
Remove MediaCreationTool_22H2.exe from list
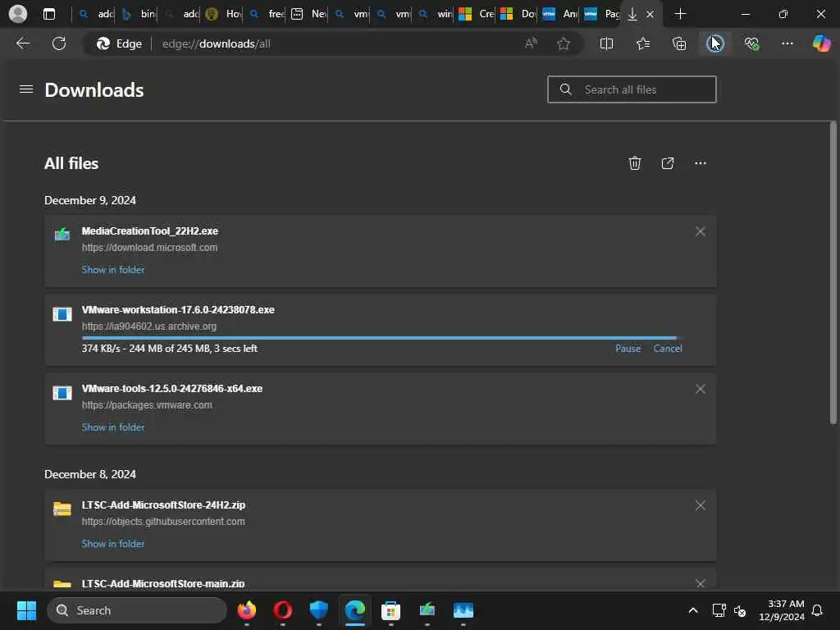coord(700,231)
